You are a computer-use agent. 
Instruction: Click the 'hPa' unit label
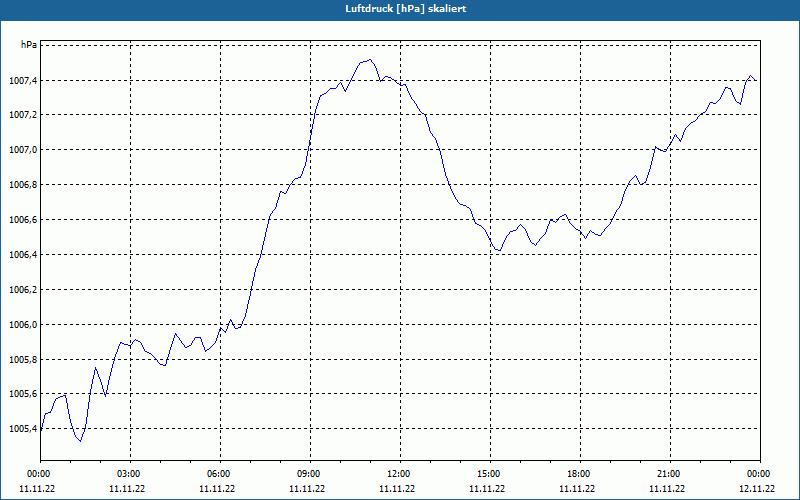[29, 45]
